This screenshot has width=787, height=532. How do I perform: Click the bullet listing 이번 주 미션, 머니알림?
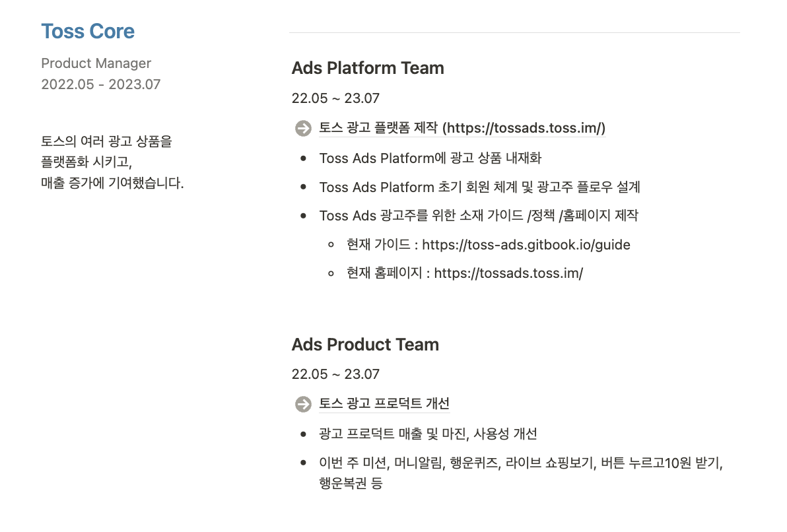coord(521,473)
